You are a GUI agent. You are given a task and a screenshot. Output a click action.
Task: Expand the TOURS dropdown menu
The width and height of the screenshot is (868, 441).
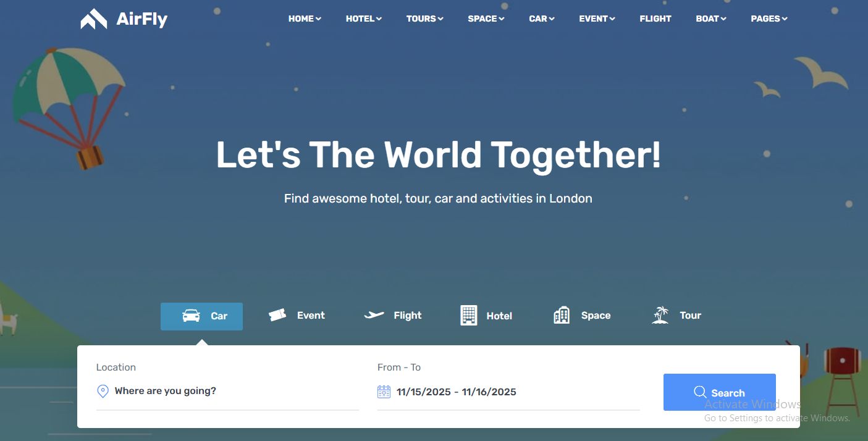pos(425,19)
